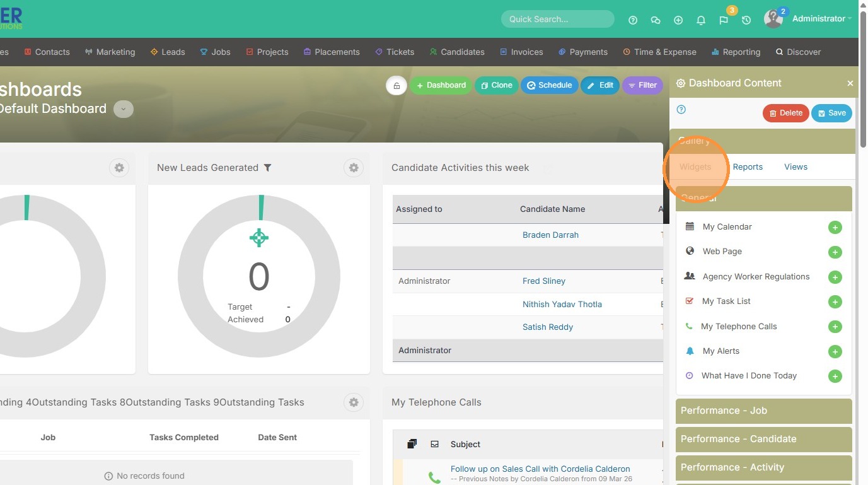This screenshot has height=485, width=868.
Task: Toggle the dashboard lock icon button
Action: coord(396,86)
